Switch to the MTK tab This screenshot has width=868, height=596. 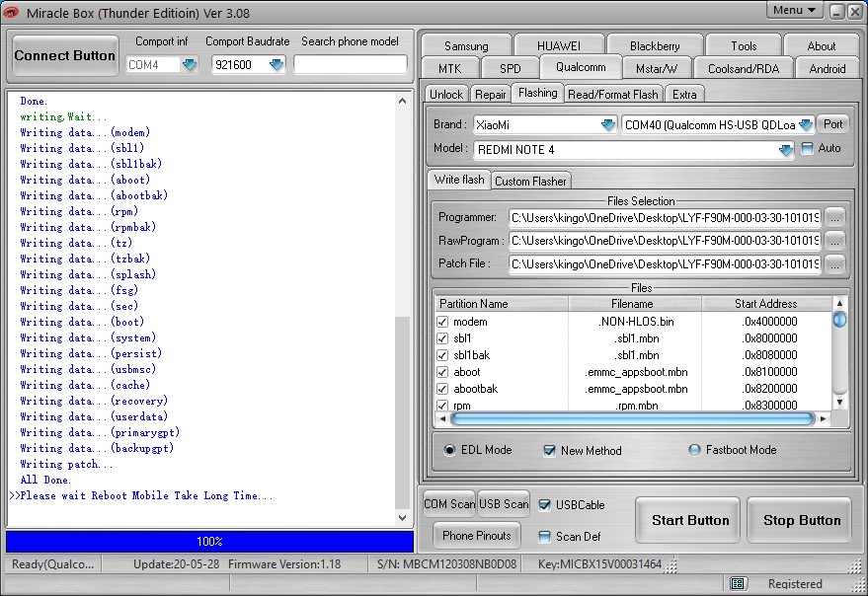449,69
